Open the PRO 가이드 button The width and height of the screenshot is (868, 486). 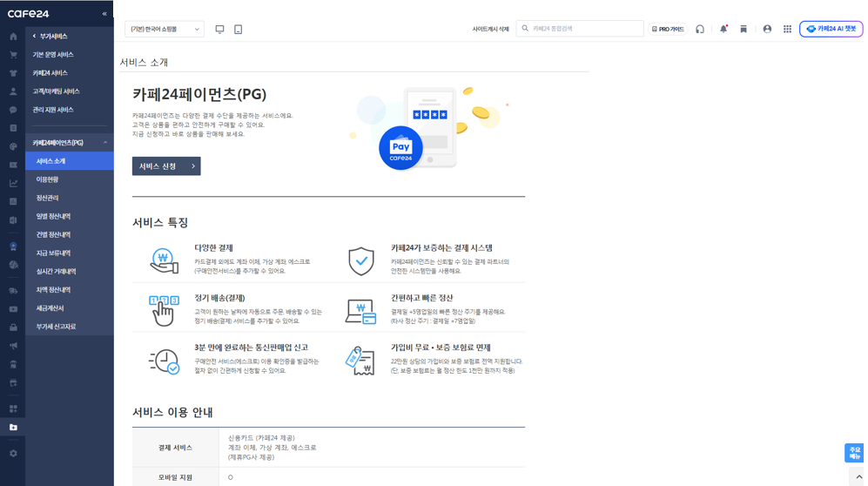(668, 29)
